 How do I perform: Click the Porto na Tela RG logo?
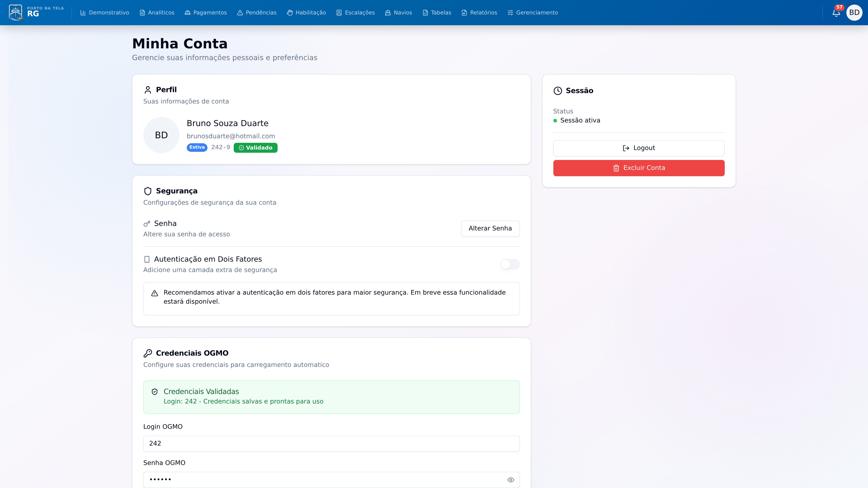(36, 12)
